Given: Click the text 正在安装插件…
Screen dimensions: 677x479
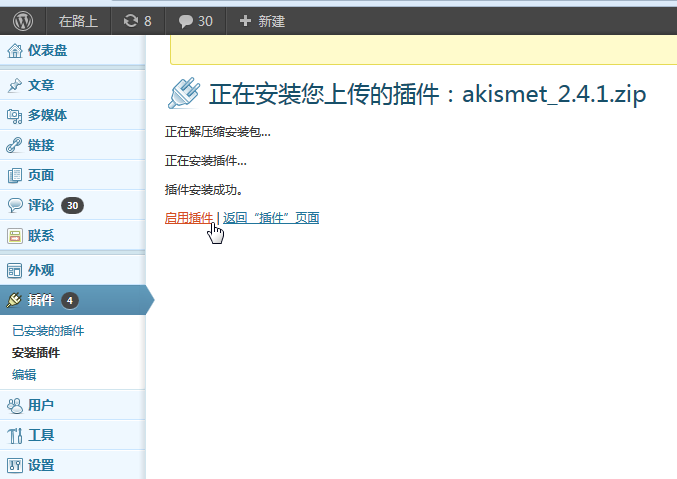Looking at the screenshot, I should [206, 161].
